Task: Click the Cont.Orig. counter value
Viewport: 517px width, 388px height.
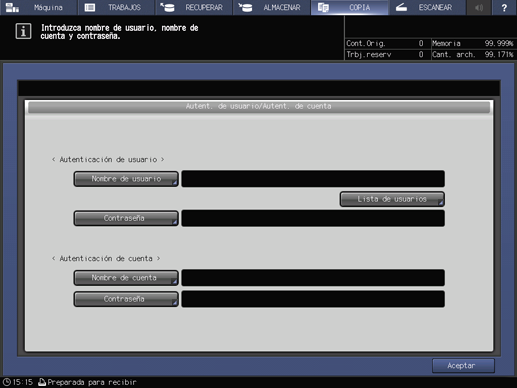Action: (421, 43)
